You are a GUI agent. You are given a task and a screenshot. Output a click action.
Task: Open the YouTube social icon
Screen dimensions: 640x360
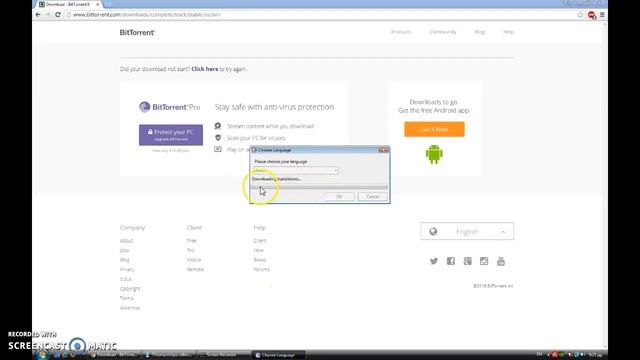[x=501, y=261]
